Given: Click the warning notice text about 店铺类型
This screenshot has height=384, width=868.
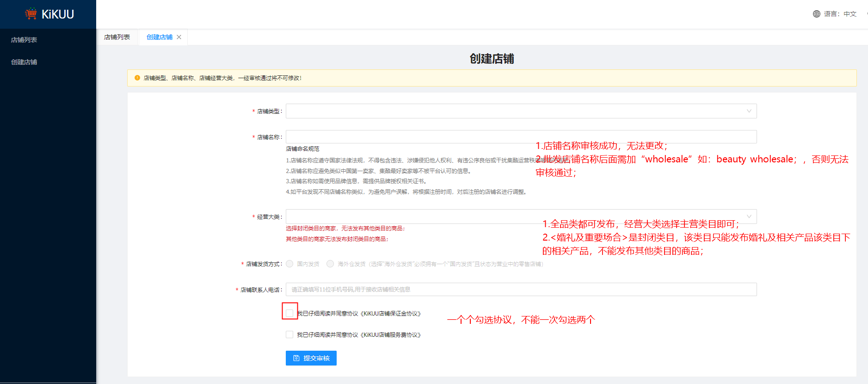Looking at the screenshot, I should point(222,78).
